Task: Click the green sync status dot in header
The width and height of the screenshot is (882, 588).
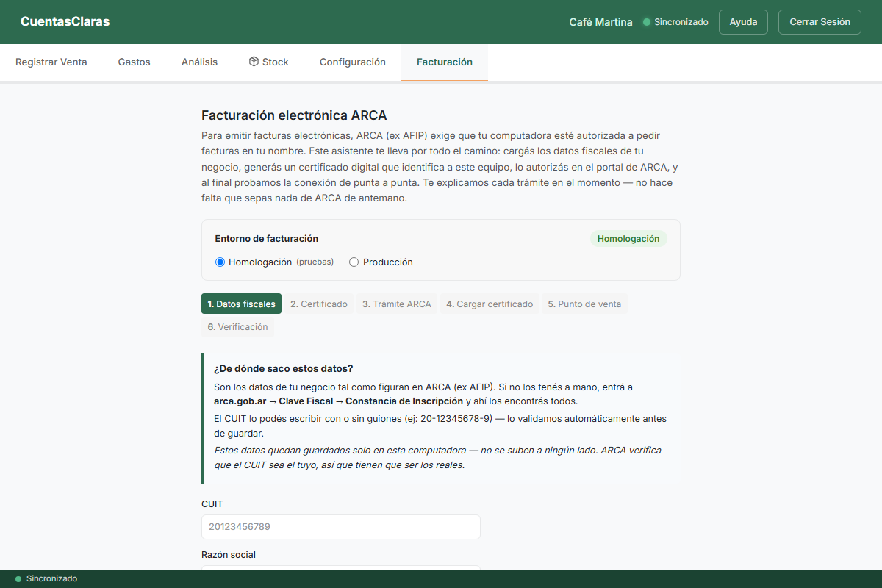Action: (x=647, y=22)
